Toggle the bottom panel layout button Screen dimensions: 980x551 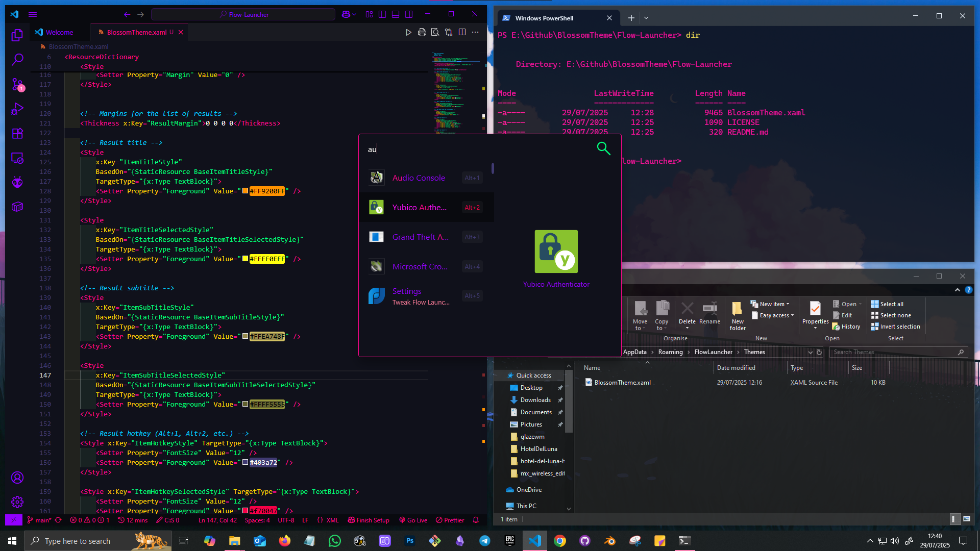(x=396, y=14)
